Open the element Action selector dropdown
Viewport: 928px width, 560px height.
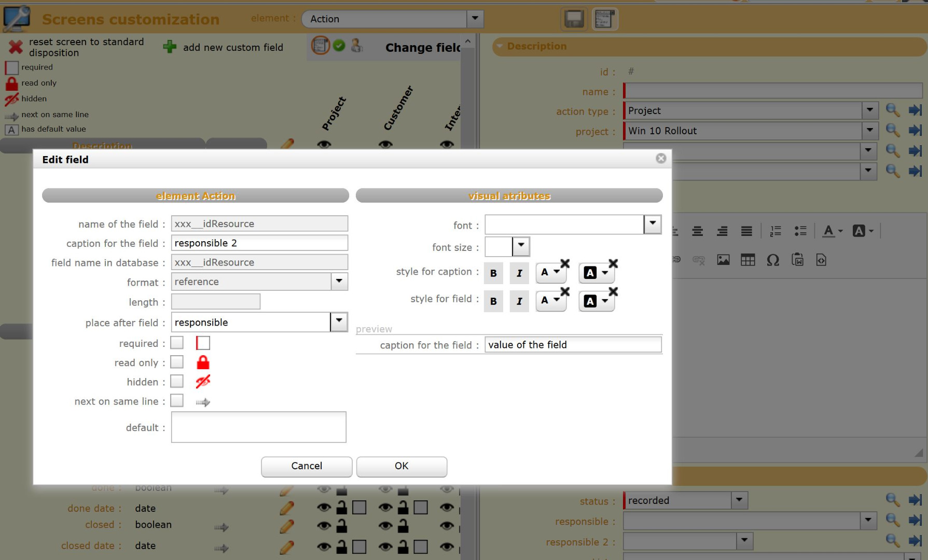coord(475,19)
